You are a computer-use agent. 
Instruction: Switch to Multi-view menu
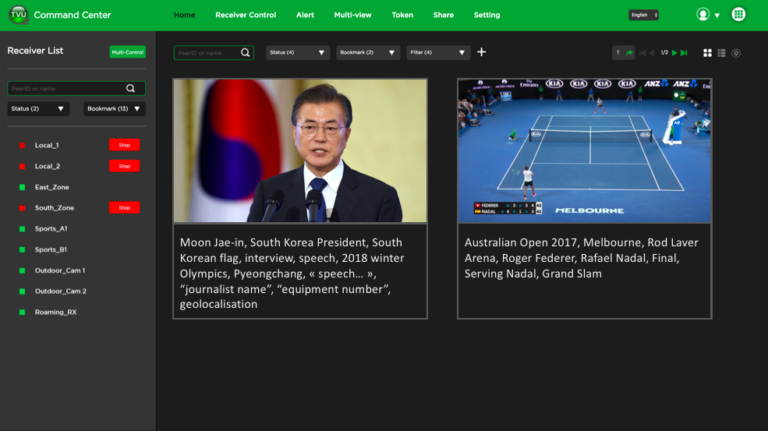[x=353, y=15]
